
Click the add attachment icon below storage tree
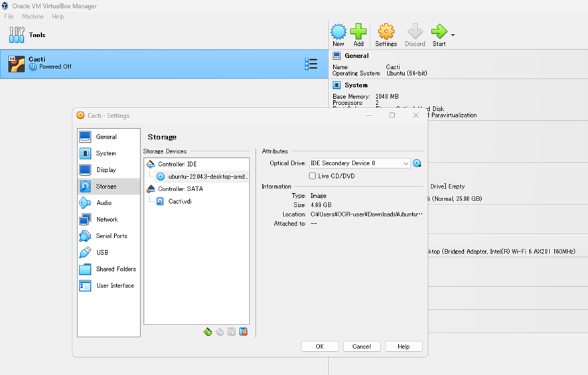click(232, 332)
